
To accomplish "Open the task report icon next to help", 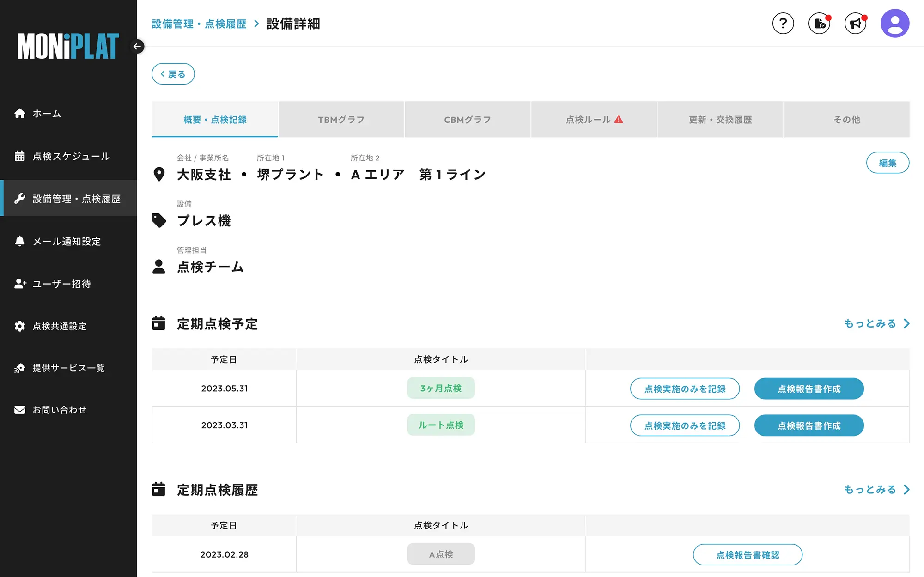I will pos(819,23).
